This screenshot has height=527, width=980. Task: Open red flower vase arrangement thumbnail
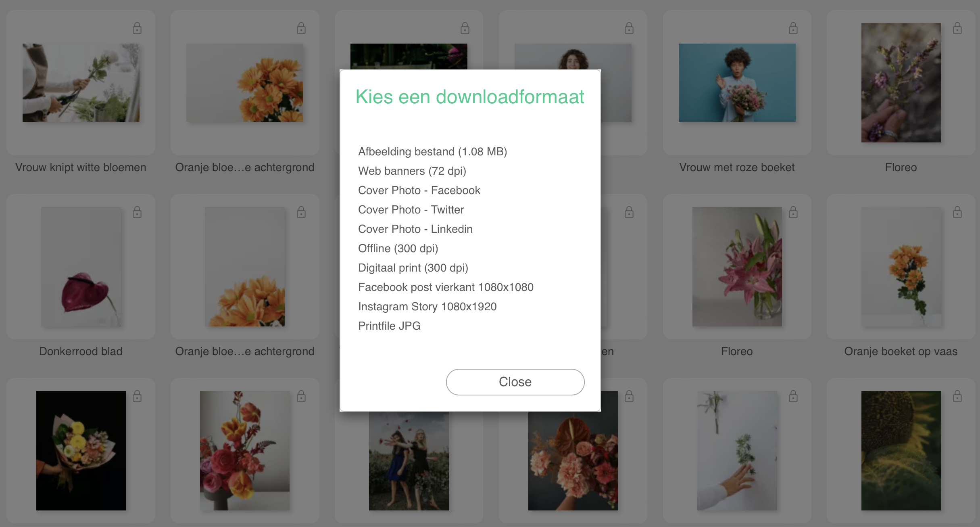point(245,451)
